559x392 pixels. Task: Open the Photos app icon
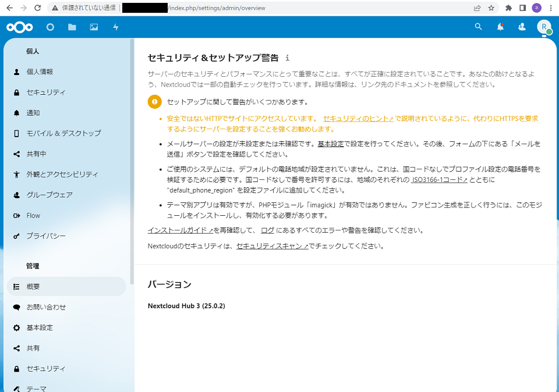coord(94,27)
